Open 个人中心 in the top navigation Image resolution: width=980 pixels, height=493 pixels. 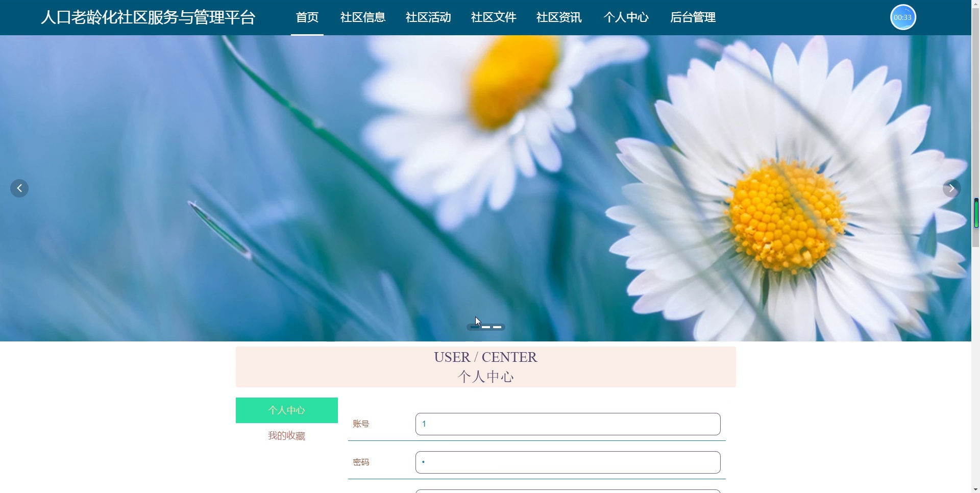626,17
